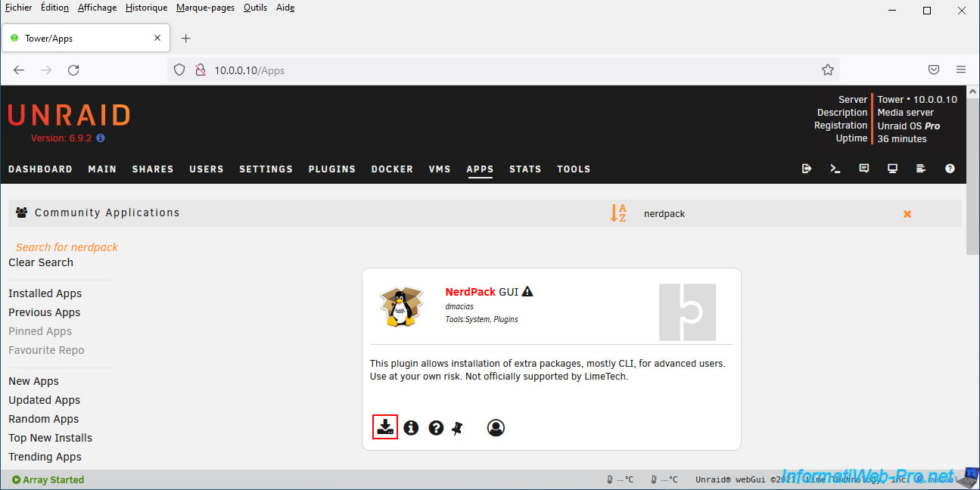Viewport: 980px width, 490px height.
Task: Click version info icon next to 6.9.2
Action: (x=101, y=138)
